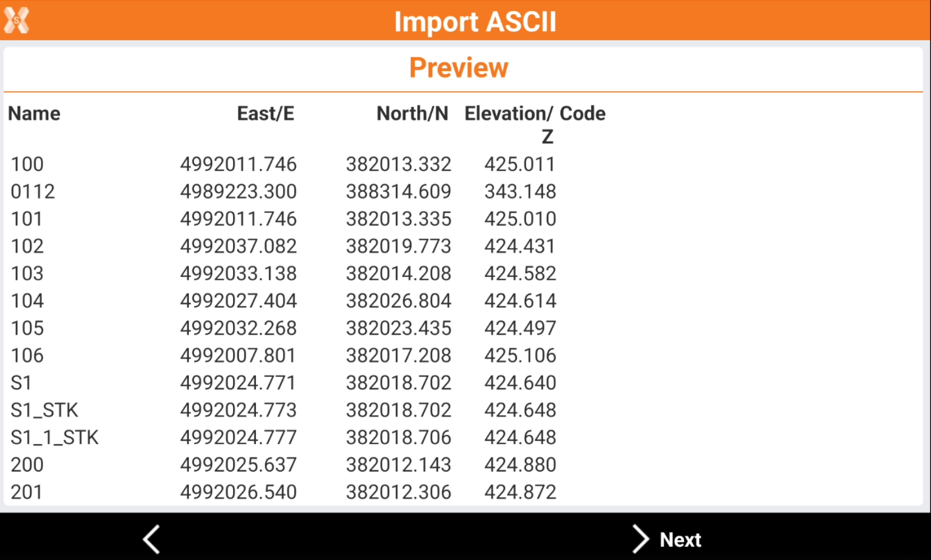Click the North/N column header
Viewport: 931px width, 560px height.
point(412,114)
